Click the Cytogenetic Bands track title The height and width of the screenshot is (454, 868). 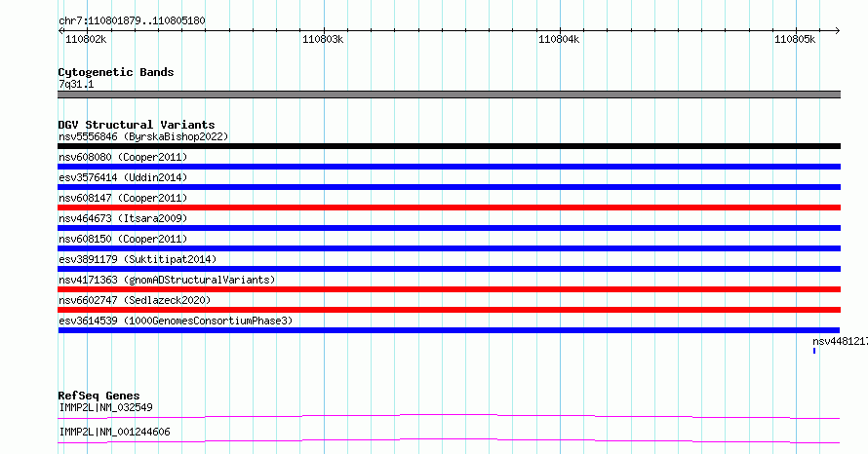coord(116,72)
